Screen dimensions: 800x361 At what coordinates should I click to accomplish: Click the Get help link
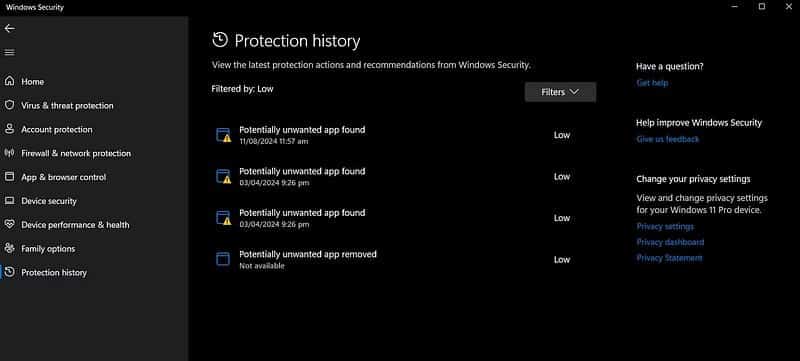click(x=652, y=83)
